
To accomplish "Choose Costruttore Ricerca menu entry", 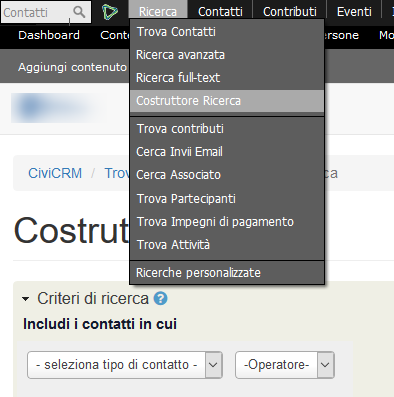I will pyautogui.click(x=227, y=101).
